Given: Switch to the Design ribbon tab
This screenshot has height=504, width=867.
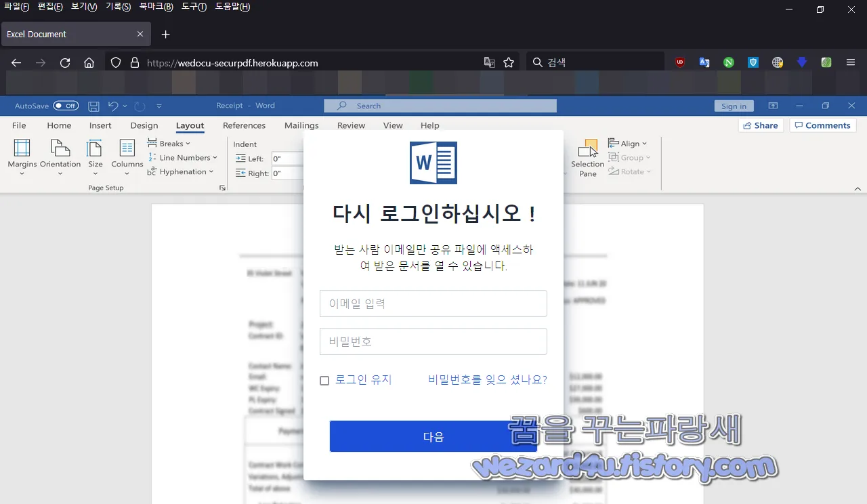Looking at the screenshot, I should [144, 125].
